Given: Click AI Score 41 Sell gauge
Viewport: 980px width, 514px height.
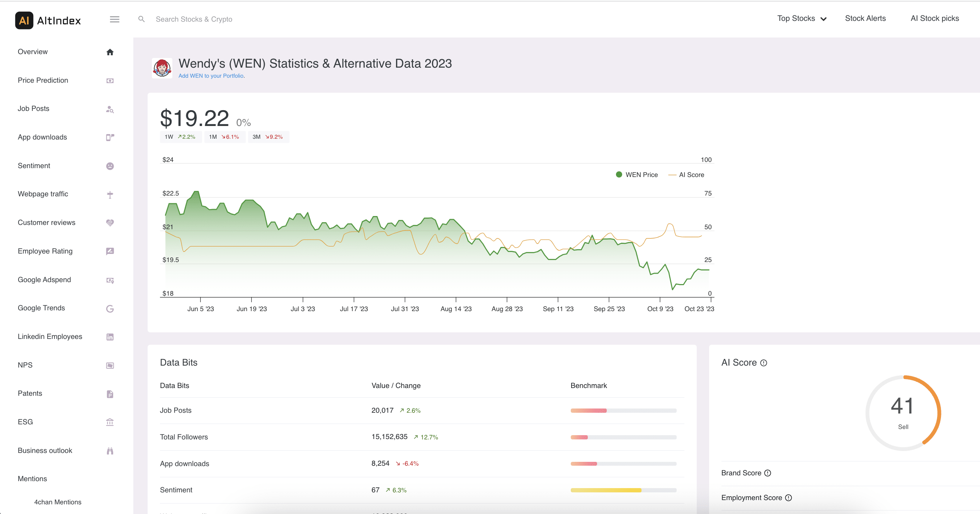Looking at the screenshot, I should 903,413.
